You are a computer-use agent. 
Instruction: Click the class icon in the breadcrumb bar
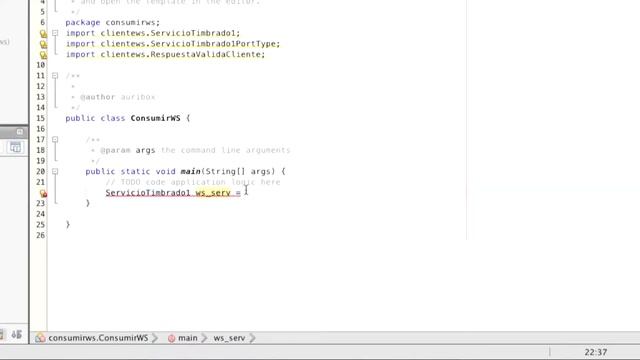pyautogui.click(x=40, y=338)
